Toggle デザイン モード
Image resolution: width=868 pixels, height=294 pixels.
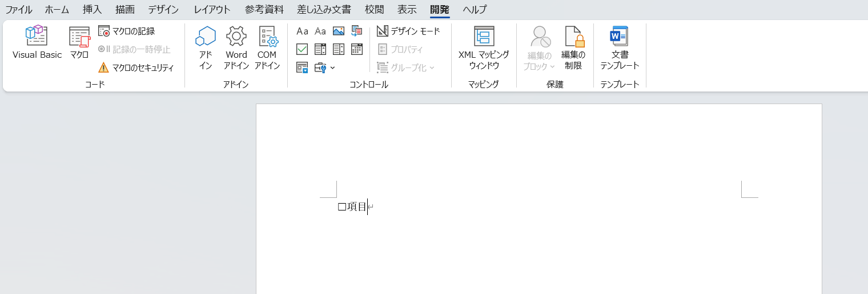tap(408, 31)
